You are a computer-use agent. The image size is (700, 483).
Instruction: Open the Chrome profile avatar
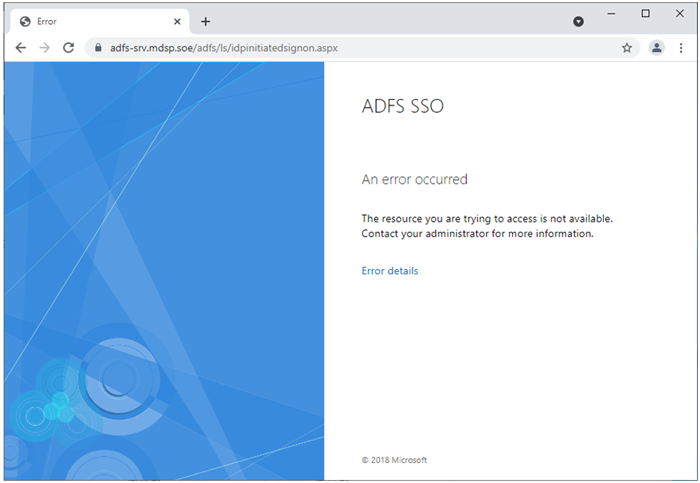tap(656, 48)
